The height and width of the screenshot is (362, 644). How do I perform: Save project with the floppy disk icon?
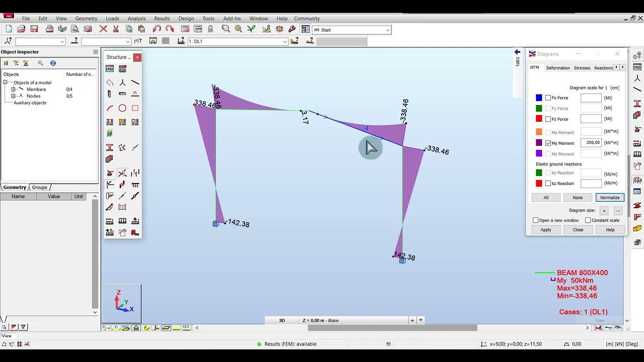(x=34, y=29)
